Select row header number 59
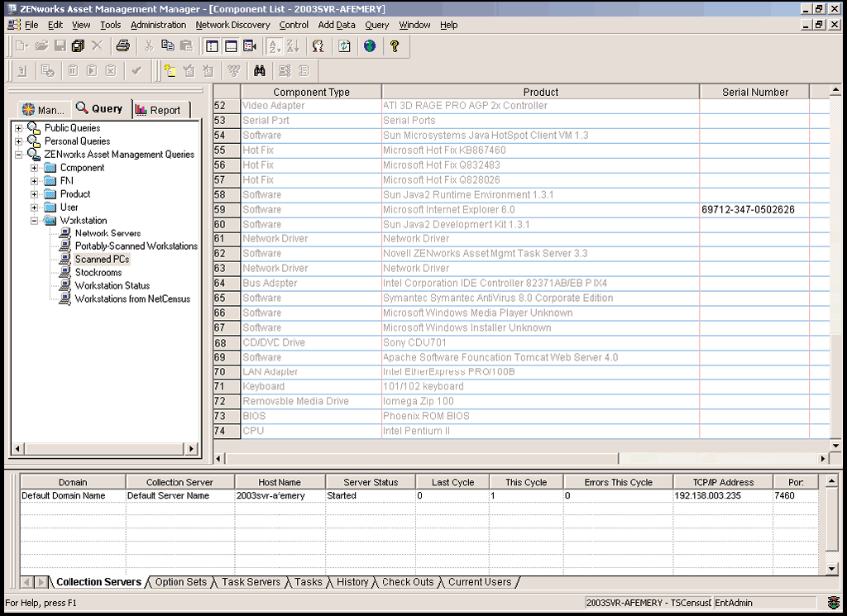847x616 pixels. (x=227, y=209)
